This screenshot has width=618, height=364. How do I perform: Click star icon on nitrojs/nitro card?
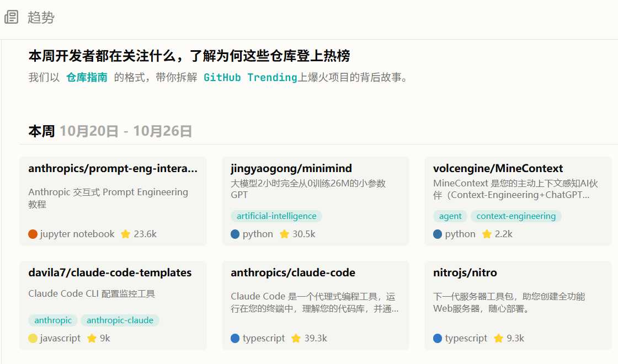[x=499, y=338]
